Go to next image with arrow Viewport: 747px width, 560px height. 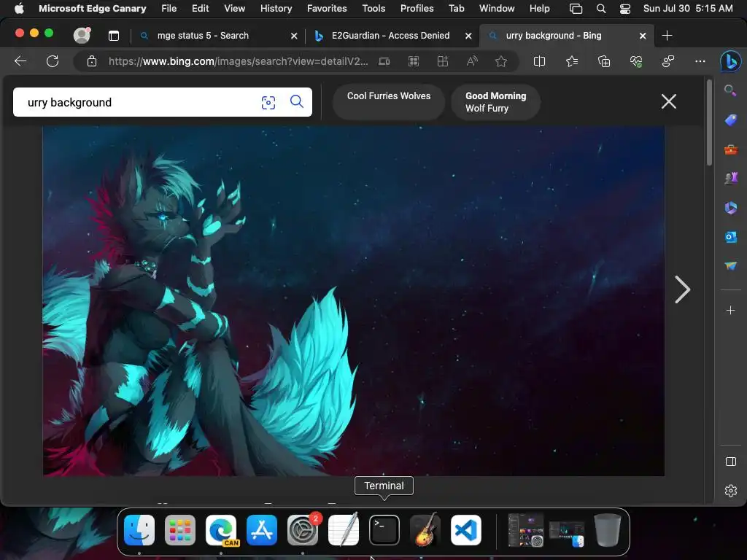[682, 289]
